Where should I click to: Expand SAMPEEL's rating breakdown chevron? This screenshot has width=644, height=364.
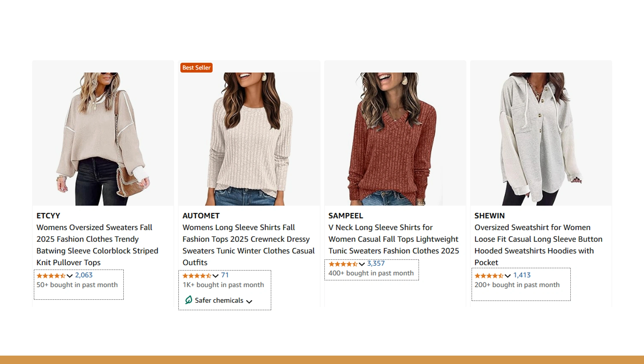(361, 264)
